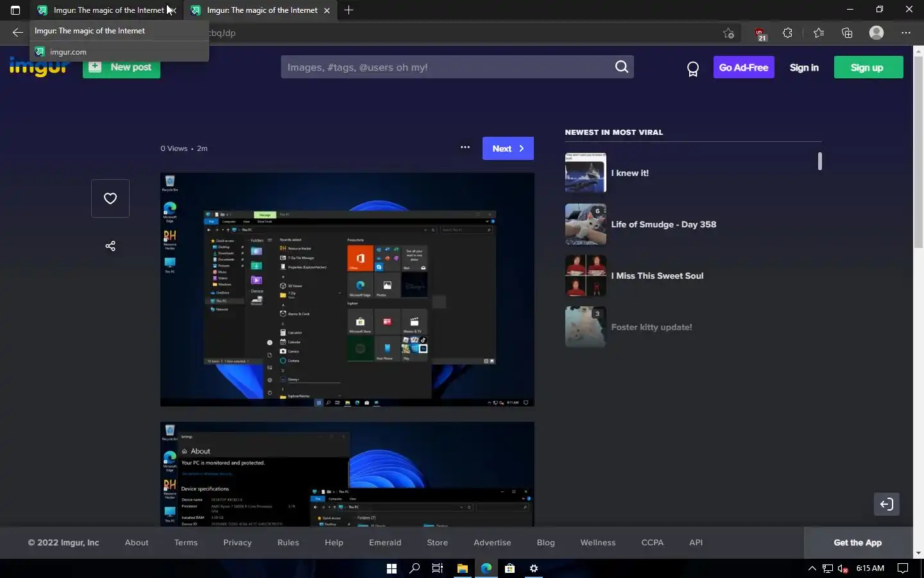Click the New post button

pos(121,67)
